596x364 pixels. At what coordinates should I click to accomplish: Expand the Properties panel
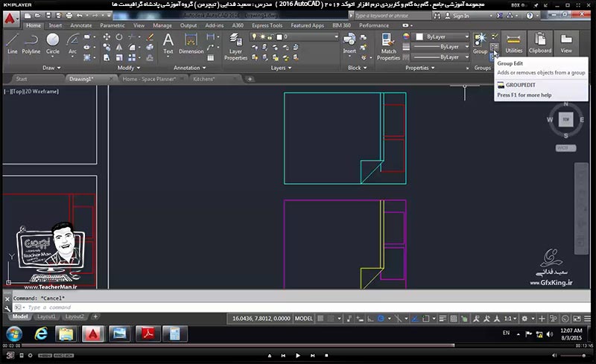coord(419,68)
